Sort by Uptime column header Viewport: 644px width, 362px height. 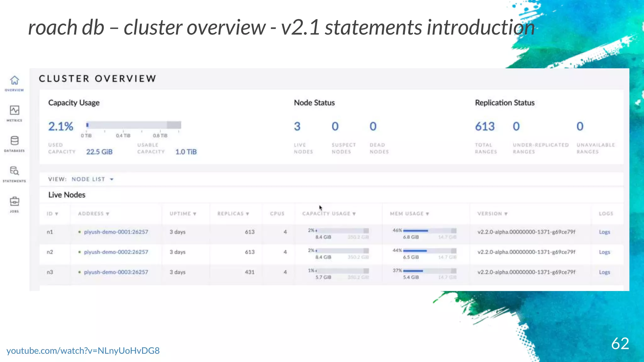pos(183,214)
